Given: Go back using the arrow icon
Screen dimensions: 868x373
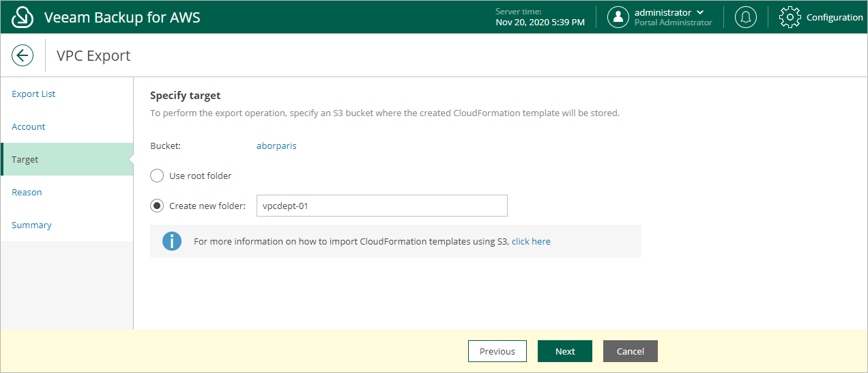Looking at the screenshot, I should [23, 55].
